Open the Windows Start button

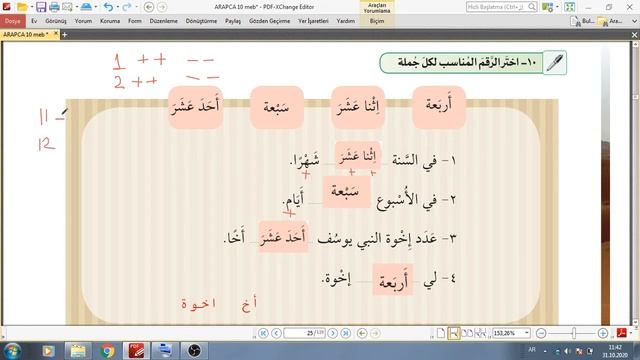pos(12,351)
